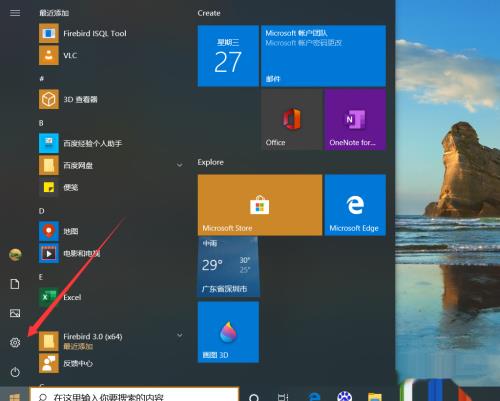Image resolution: width=500 pixels, height=401 pixels.
Task: Open the weather tile for 广东省深圳市
Action: click(228, 267)
